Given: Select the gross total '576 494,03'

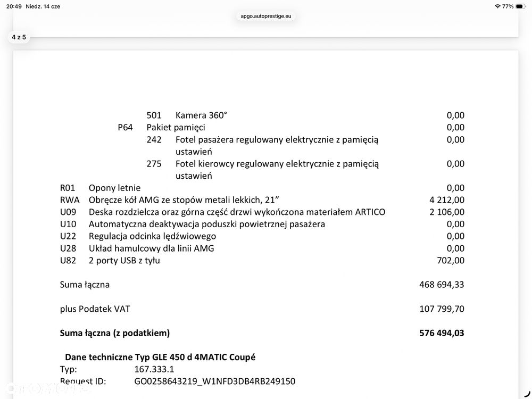Looking at the screenshot, I should tap(442, 333).
